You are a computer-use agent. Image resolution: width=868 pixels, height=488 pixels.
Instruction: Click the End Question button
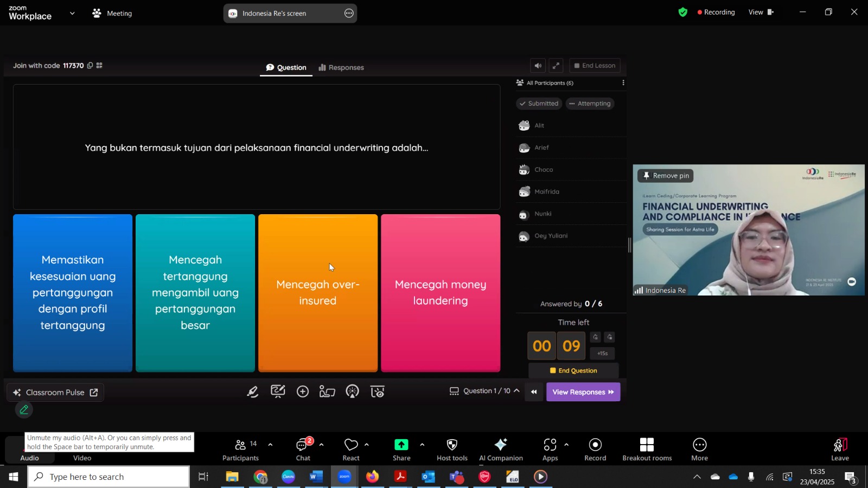[573, 371]
